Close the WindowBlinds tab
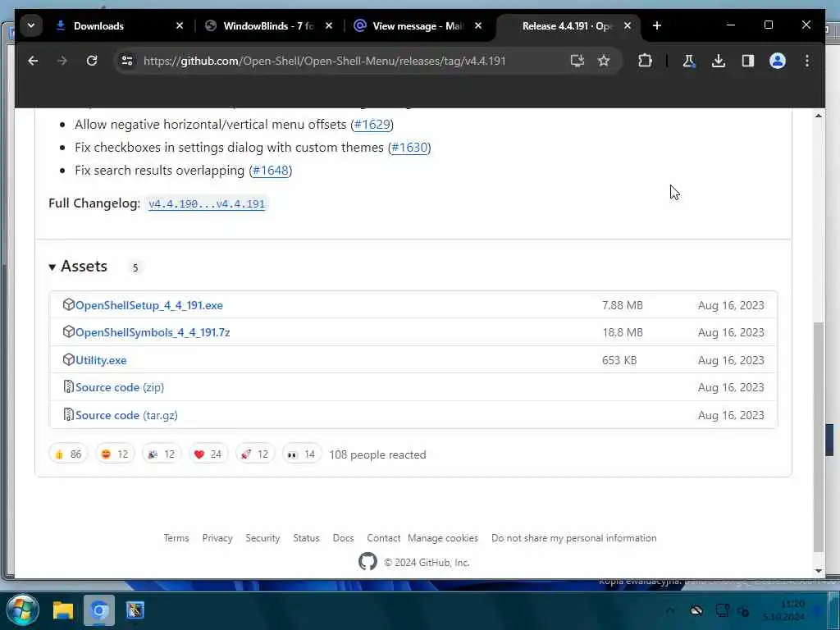 [329, 25]
